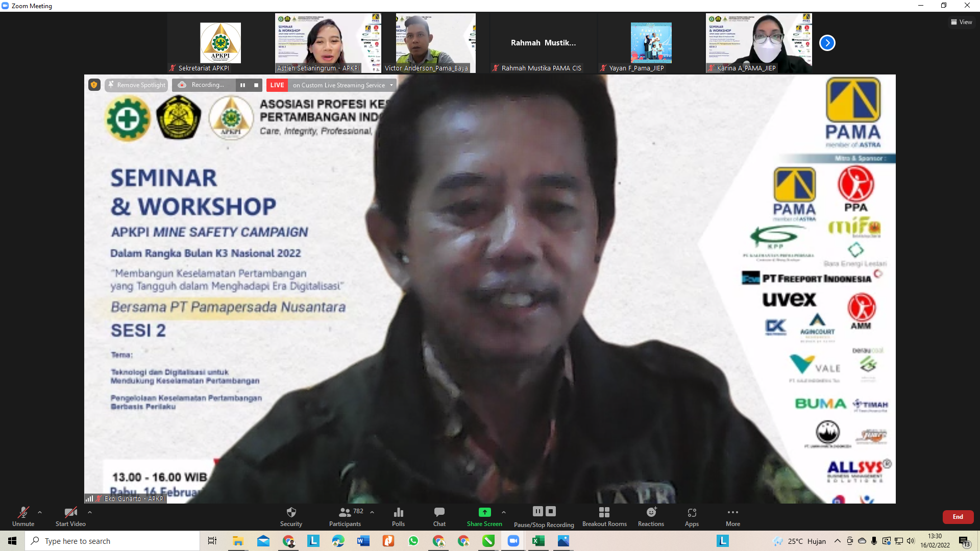Click Remove Spotlight button
980x551 pixels.
coord(136,85)
